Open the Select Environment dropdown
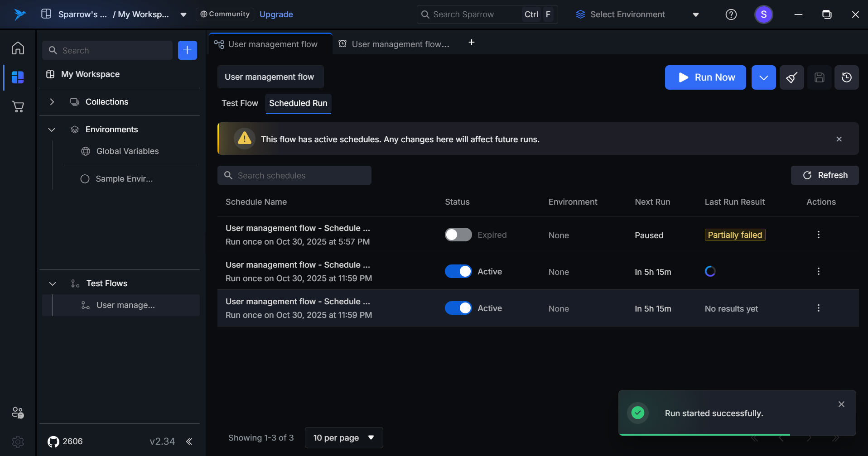868x456 pixels. pos(637,14)
